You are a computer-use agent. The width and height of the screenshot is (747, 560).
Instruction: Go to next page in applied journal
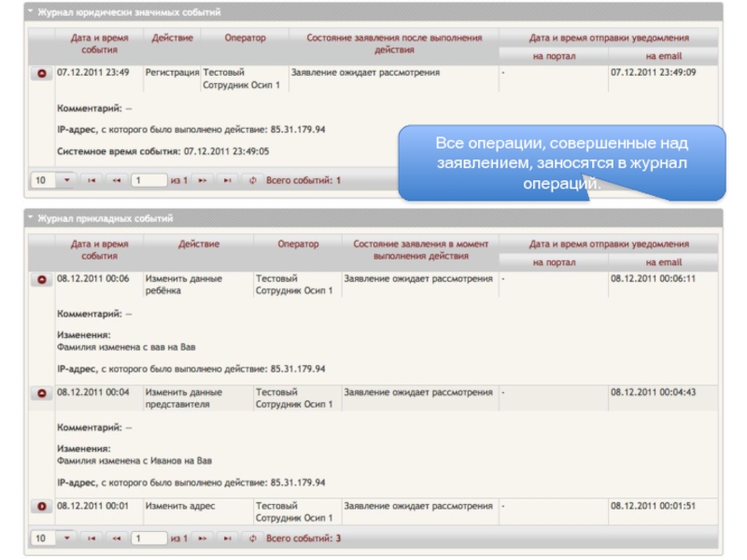203,539
